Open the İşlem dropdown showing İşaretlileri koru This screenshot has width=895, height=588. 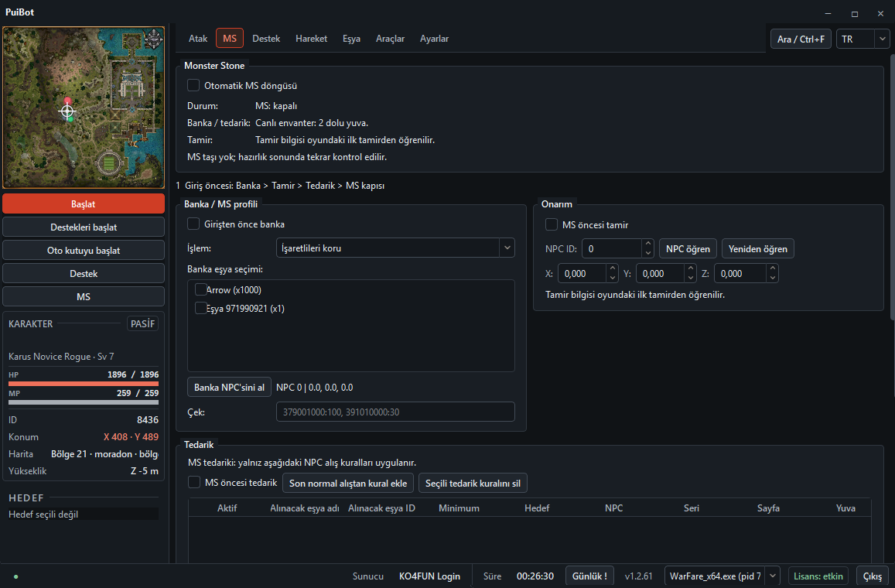coord(395,248)
